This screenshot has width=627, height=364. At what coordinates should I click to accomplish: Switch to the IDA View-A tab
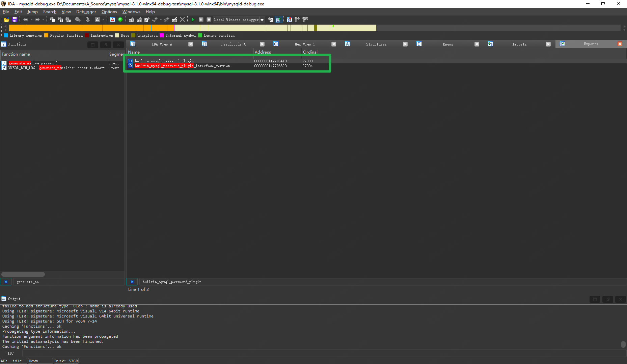[x=162, y=44]
